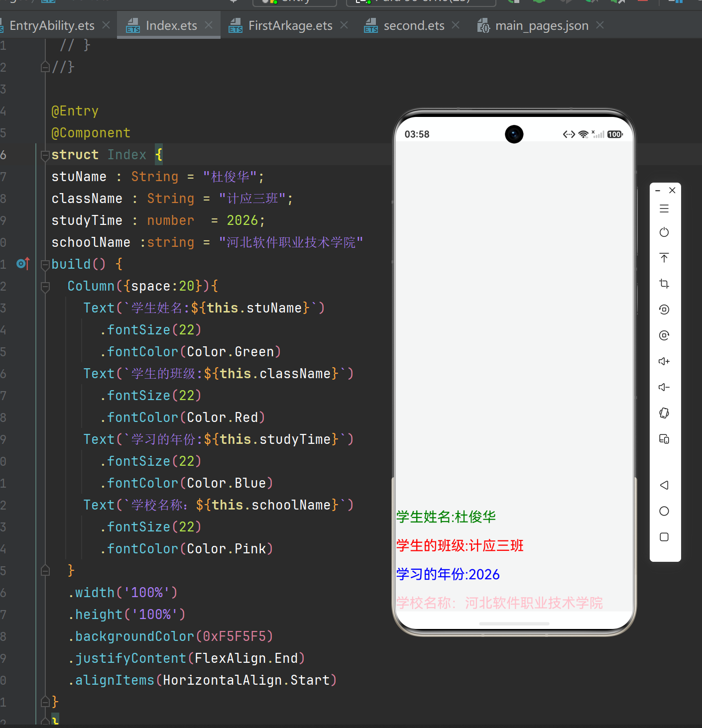Close the second.ets tab
The height and width of the screenshot is (728, 702).
coord(456,25)
